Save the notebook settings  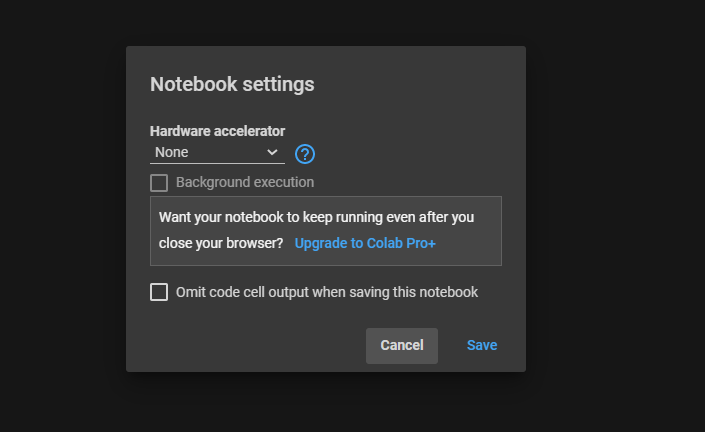pos(481,345)
